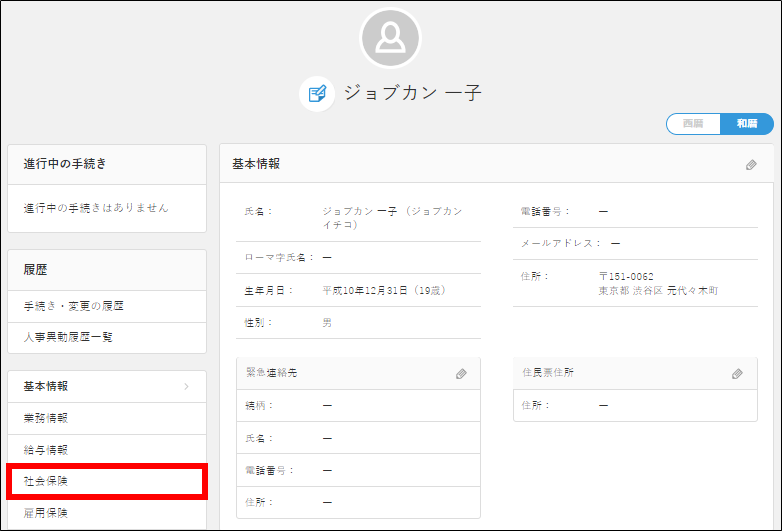Click the edit name icon beside ジョブカン 一子
782x531 pixels.
pos(317,94)
